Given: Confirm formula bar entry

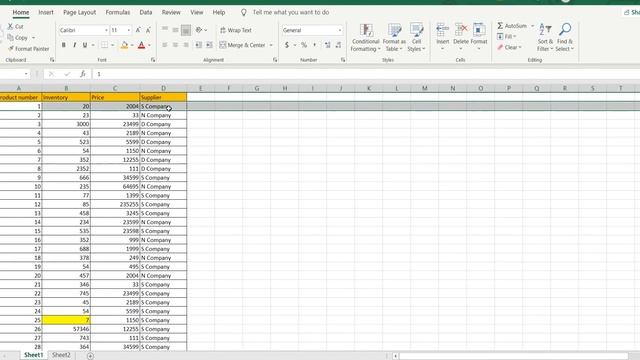Looking at the screenshot, I should click(67, 74).
